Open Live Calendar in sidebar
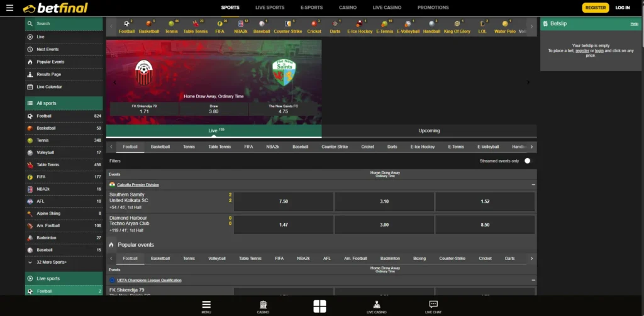This screenshot has width=644, height=316. point(64,87)
